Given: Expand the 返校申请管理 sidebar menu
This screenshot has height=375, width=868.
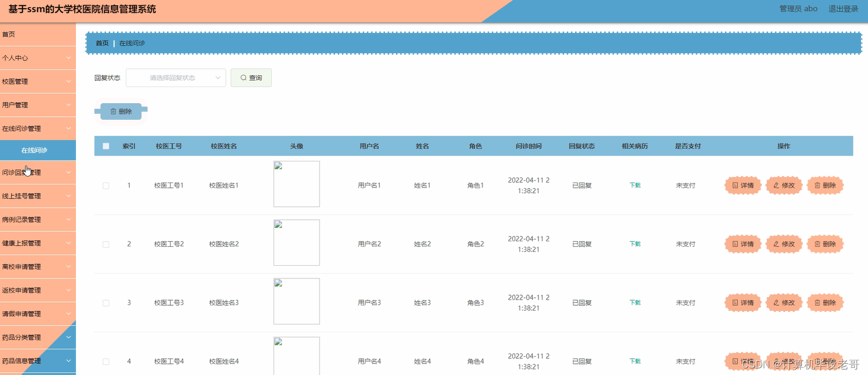Looking at the screenshot, I should click(x=38, y=290).
